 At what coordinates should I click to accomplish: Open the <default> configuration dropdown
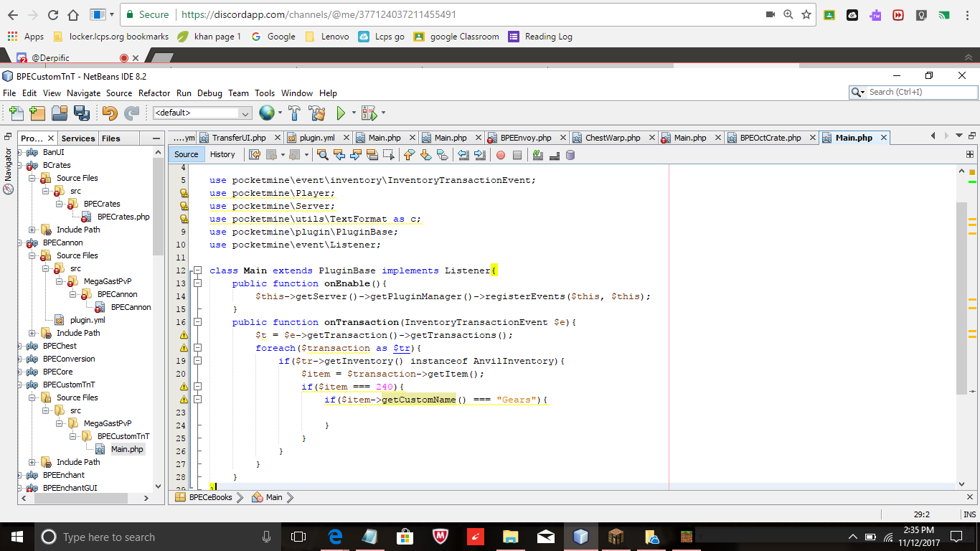tap(202, 113)
